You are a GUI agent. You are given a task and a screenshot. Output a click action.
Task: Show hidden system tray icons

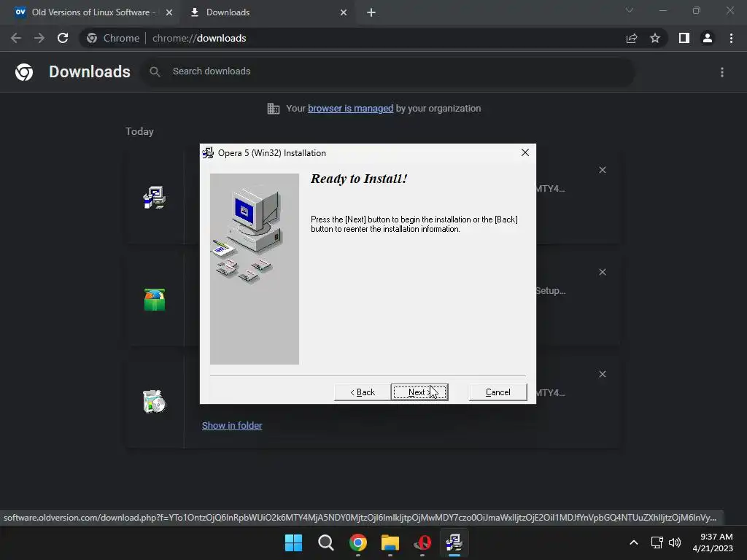(634, 542)
